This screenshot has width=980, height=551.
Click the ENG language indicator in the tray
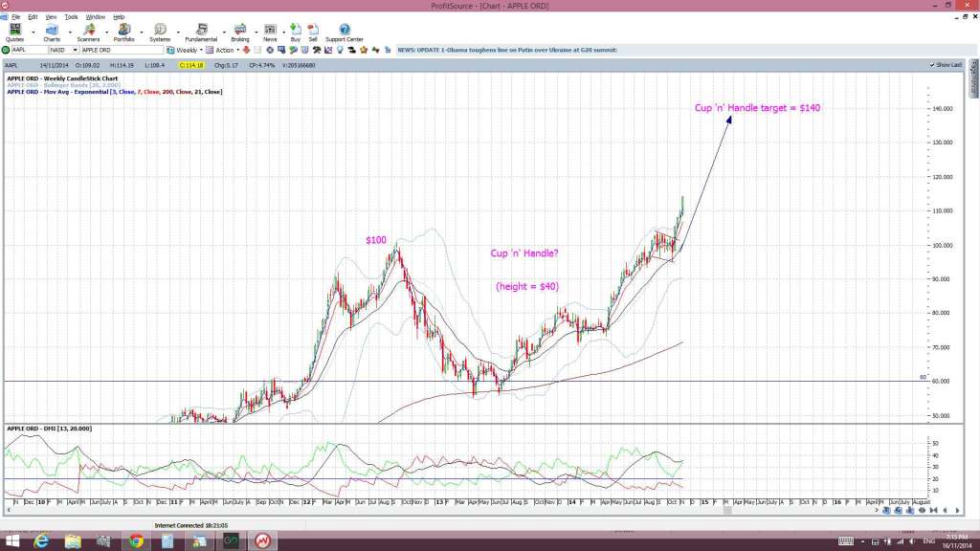pyautogui.click(x=928, y=541)
